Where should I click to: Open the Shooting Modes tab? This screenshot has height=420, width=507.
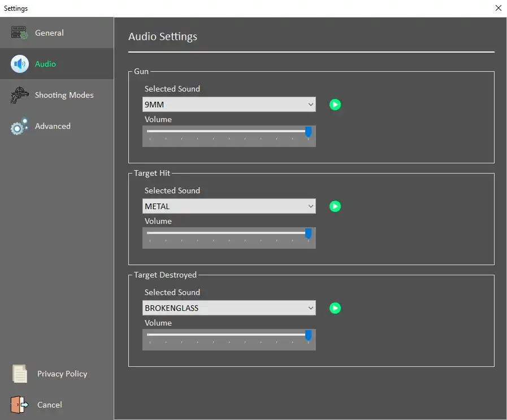pos(64,95)
